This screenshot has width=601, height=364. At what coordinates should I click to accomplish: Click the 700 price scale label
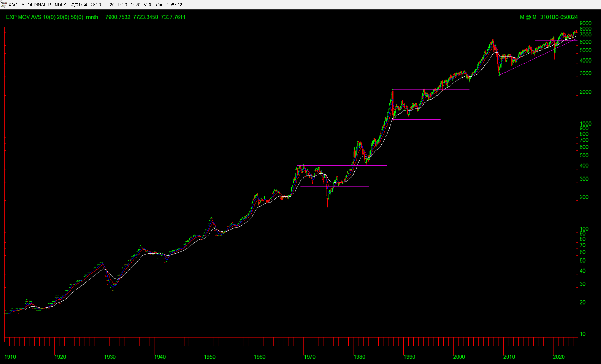pos(584,140)
